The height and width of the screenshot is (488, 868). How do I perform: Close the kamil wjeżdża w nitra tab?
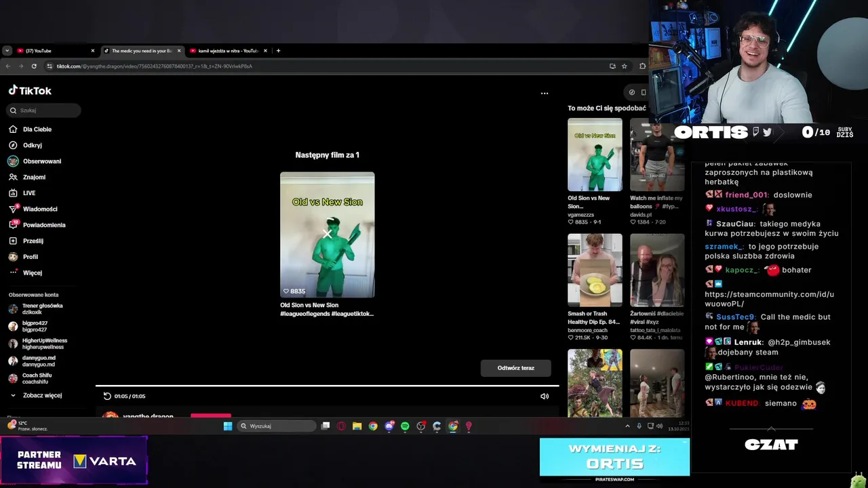265,51
